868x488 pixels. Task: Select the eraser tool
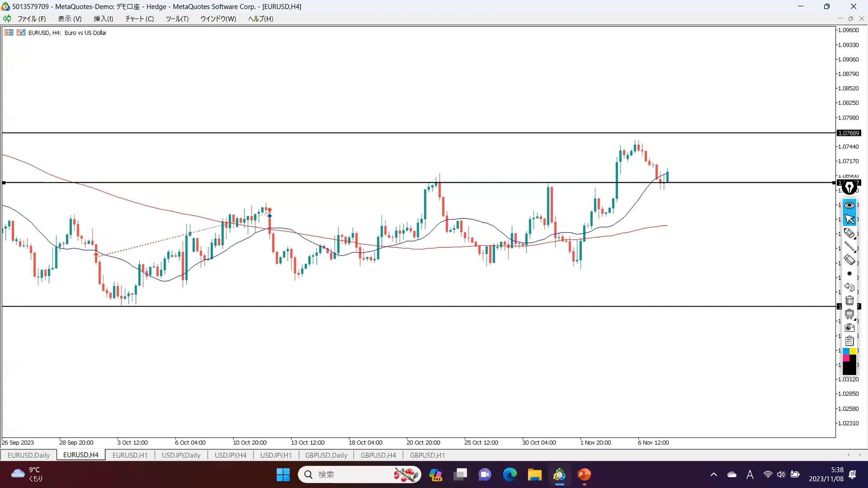point(849,260)
